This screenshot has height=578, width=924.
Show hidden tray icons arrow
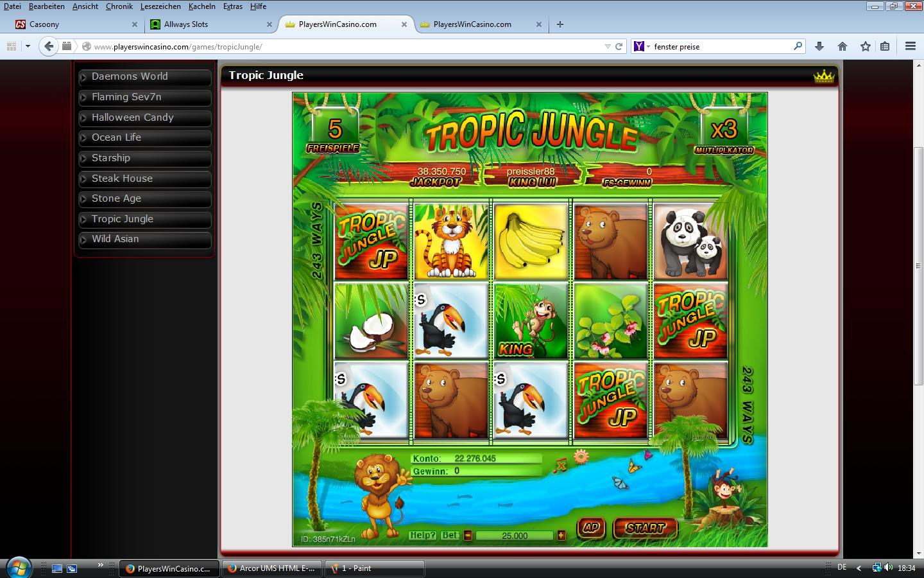[x=859, y=568]
